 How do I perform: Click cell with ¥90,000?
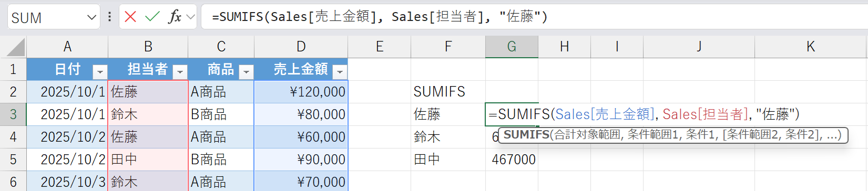tap(301, 160)
